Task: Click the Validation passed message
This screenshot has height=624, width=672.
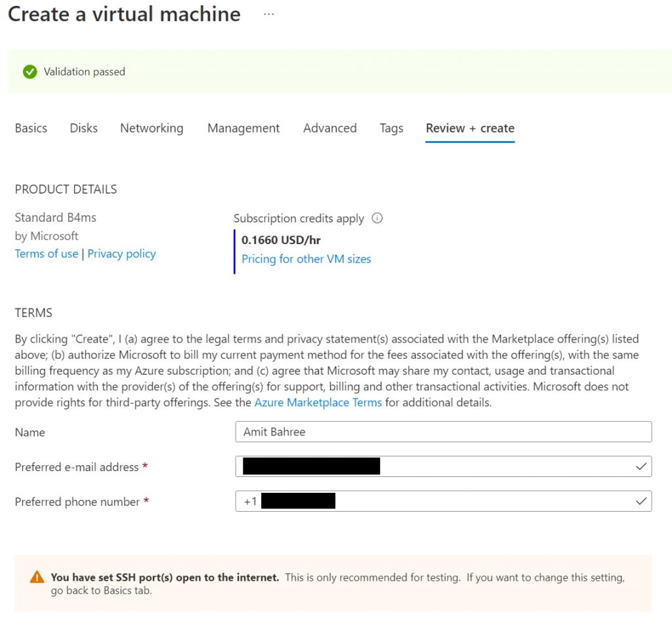Action: (85, 72)
